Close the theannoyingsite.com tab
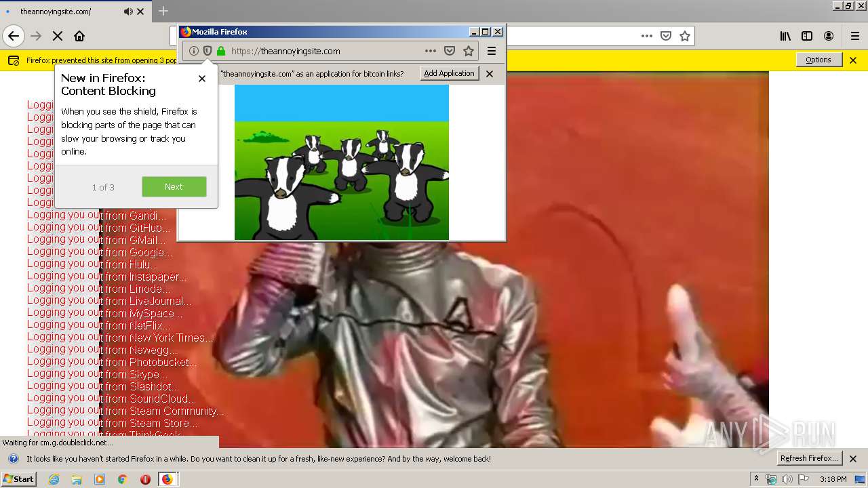 pos(140,12)
